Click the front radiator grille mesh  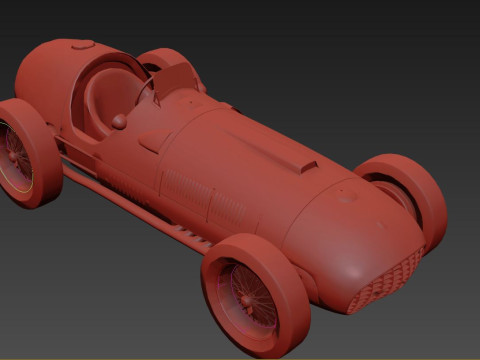tap(387, 282)
